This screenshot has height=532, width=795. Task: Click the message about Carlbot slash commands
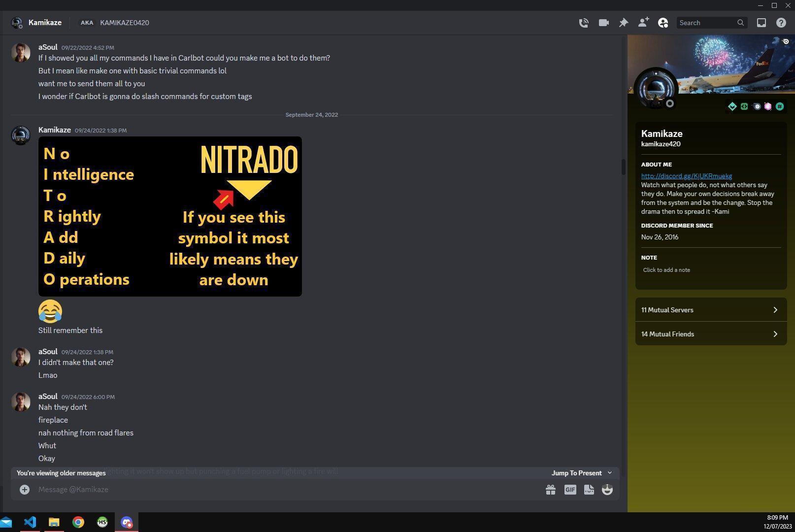pyautogui.click(x=145, y=97)
